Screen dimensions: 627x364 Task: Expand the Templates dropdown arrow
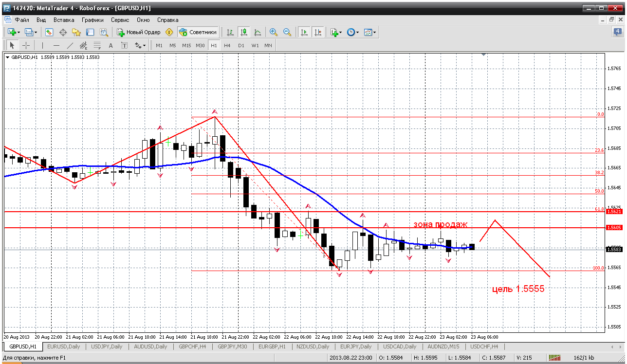[x=375, y=32]
